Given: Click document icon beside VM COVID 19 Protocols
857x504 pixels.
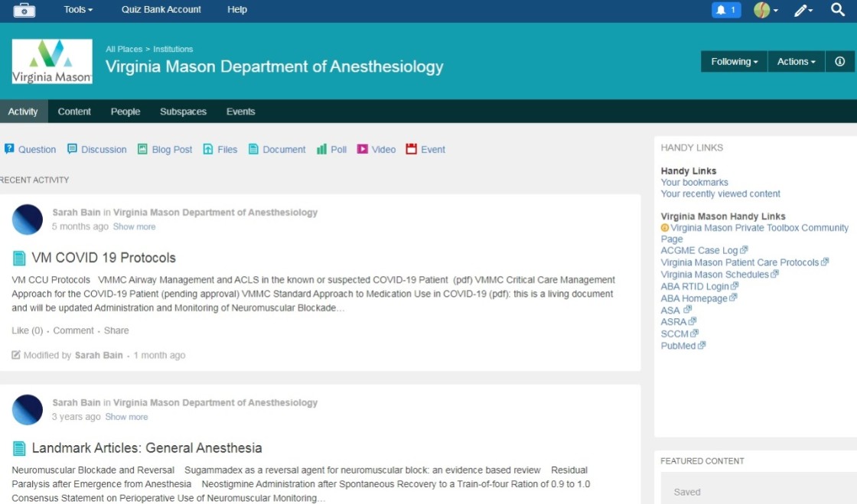Looking at the screenshot, I should pyautogui.click(x=19, y=259).
